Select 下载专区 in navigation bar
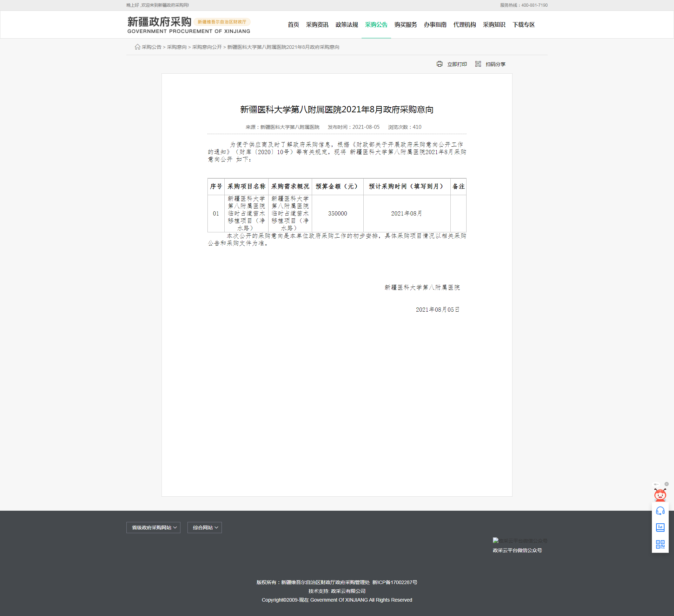Image resolution: width=674 pixels, height=616 pixels. coord(523,25)
